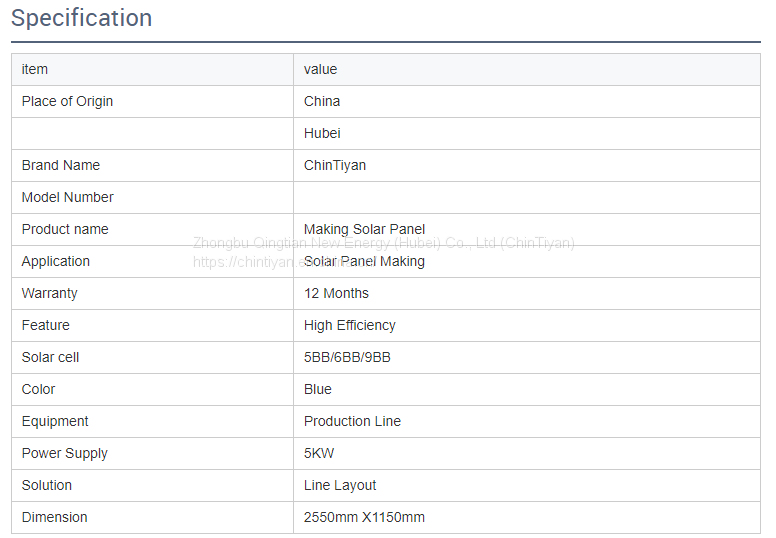Select the Product name label cell

pyautogui.click(x=65, y=229)
